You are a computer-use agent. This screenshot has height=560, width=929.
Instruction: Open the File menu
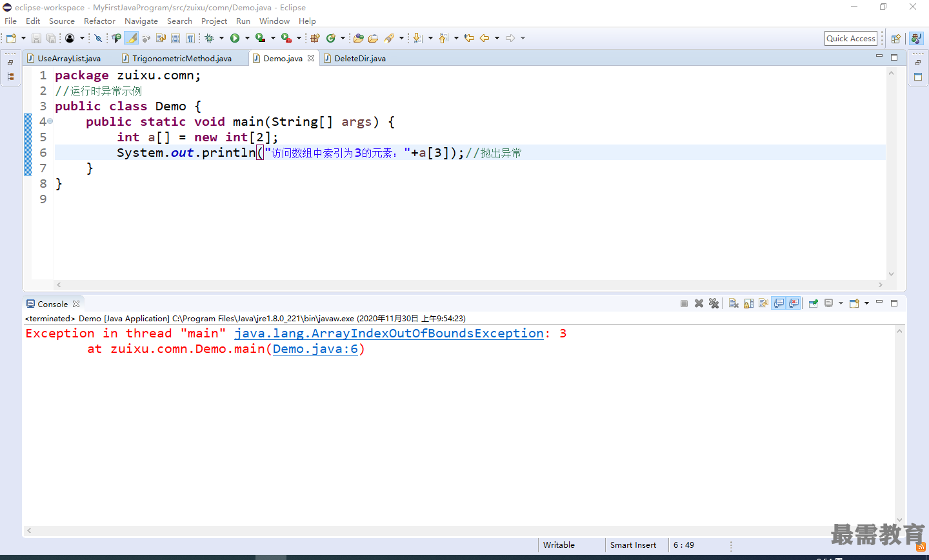[x=11, y=21]
